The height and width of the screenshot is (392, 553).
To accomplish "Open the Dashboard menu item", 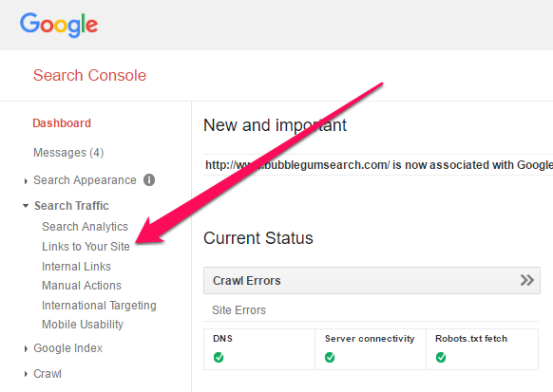I will pyautogui.click(x=62, y=123).
